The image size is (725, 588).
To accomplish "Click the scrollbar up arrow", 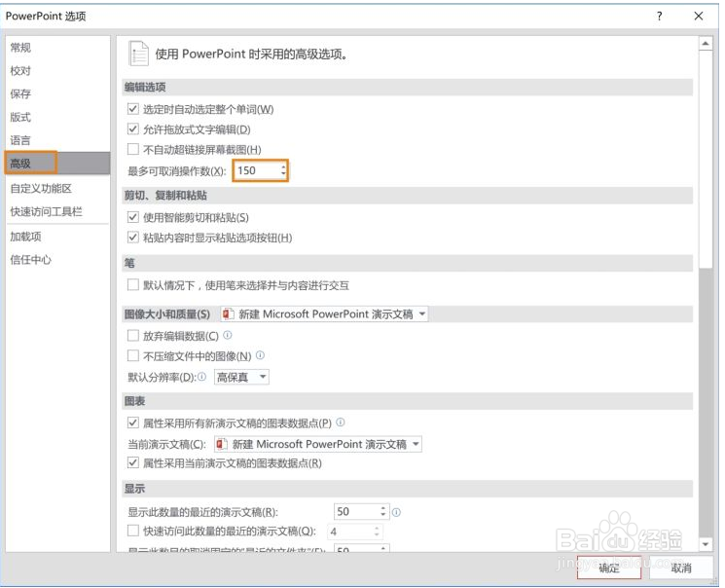I will pos(706,44).
